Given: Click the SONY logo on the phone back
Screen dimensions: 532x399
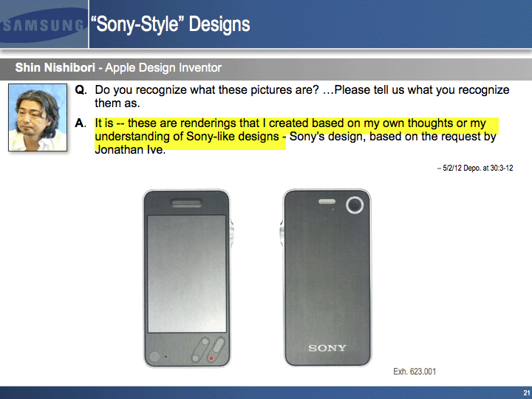Looking at the screenshot, I should (x=327, y=348).
